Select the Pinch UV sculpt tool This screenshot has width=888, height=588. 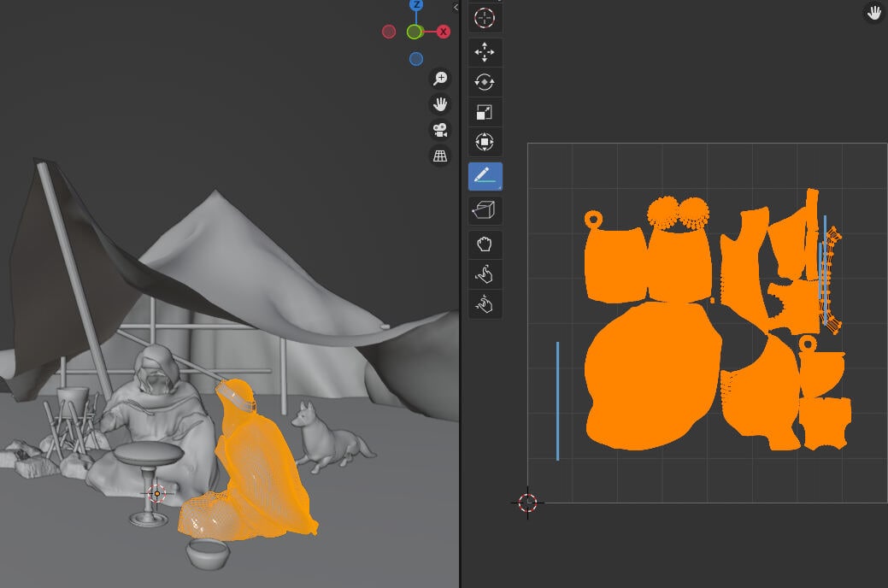tap(485, 304)
